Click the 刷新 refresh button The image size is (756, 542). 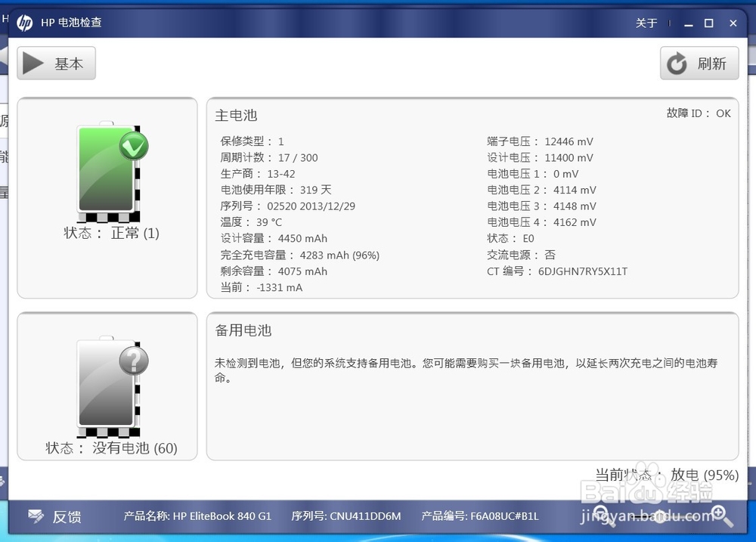pos(699,63)
